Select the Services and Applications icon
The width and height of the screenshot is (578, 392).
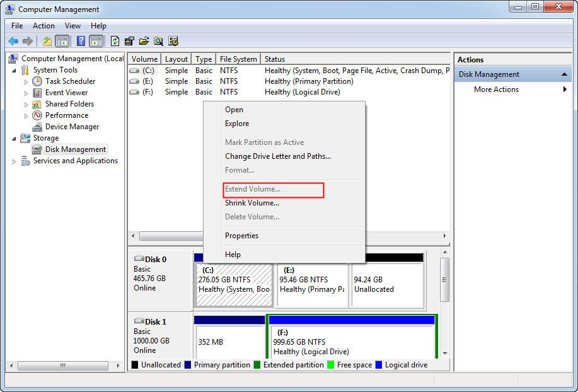coord(25,161)
